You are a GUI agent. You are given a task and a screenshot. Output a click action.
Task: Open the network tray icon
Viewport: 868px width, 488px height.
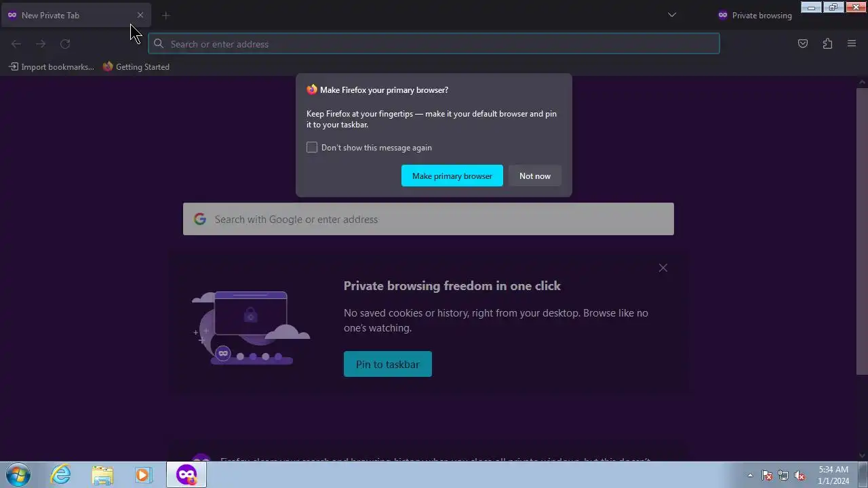click(x=783, y=475)
